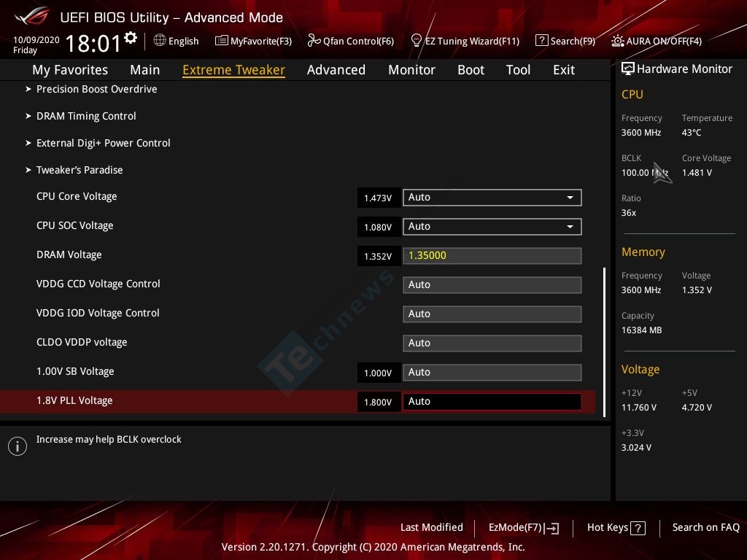Select the CLDO VDDP voltage label

click(82, 343)
